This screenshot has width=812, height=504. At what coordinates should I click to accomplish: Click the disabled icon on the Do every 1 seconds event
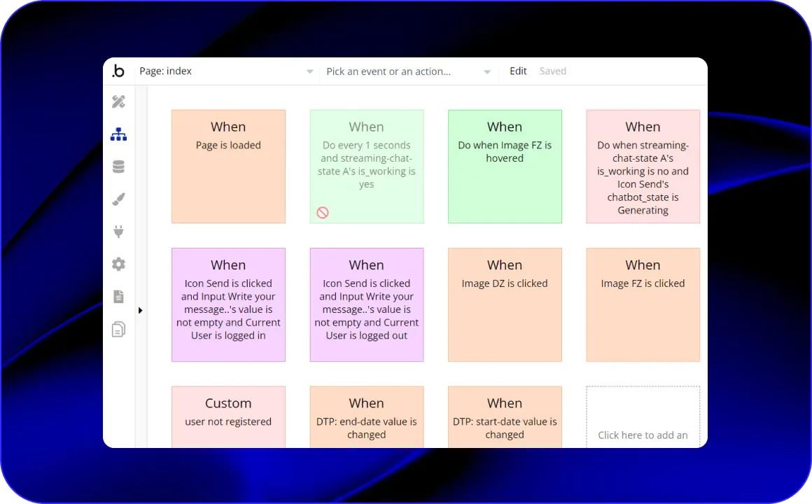pyautogui.click(x=323, y=212)
